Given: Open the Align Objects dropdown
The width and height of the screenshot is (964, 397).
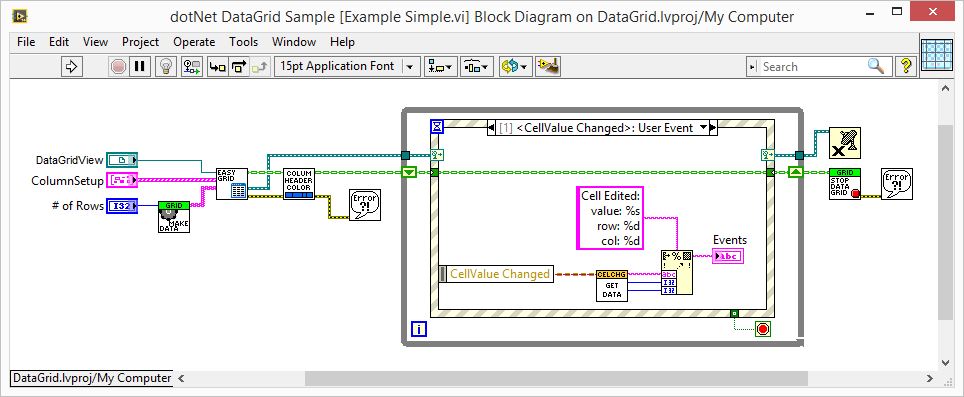Looking at the screenshot, I should (441, 66).
